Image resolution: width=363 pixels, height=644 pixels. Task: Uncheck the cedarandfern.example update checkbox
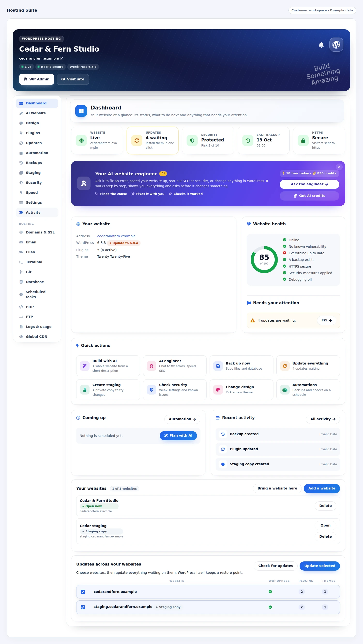click(x=83, y=592)
